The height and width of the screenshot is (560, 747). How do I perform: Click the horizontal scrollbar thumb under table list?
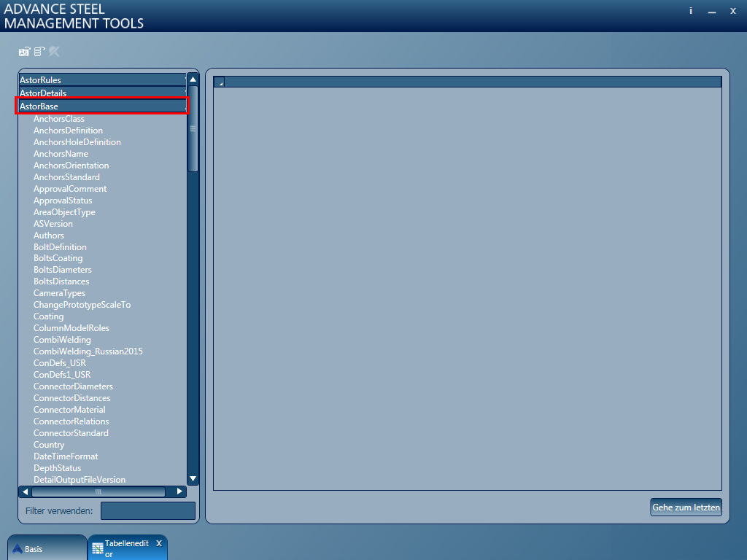coord(98,491)
